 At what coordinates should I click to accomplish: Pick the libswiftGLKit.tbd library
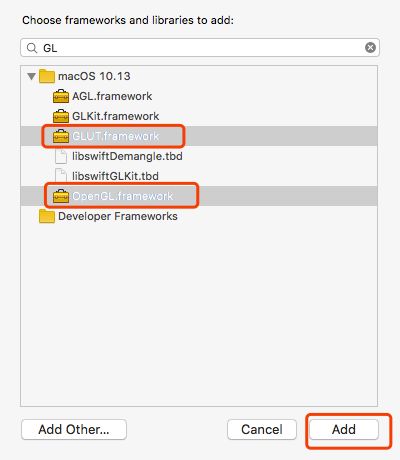coord(199,176)
